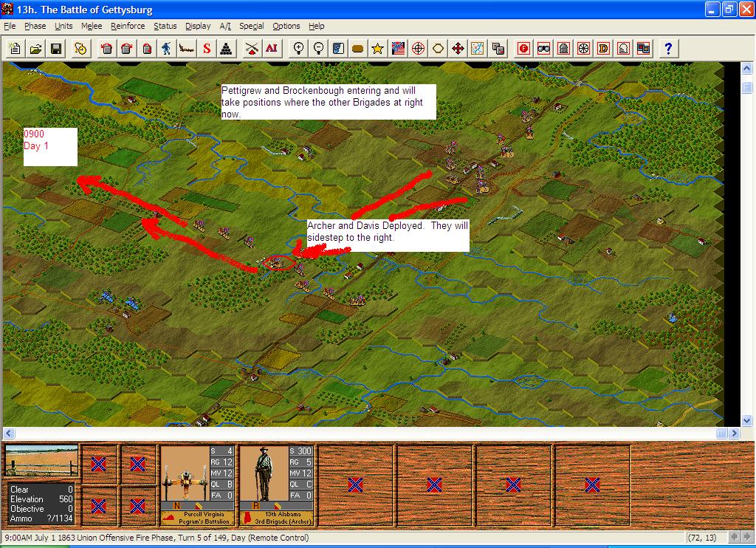Open the Special menu
This screenshot has width=756, height=548.
pyautogui.click(x=252, y=26)
